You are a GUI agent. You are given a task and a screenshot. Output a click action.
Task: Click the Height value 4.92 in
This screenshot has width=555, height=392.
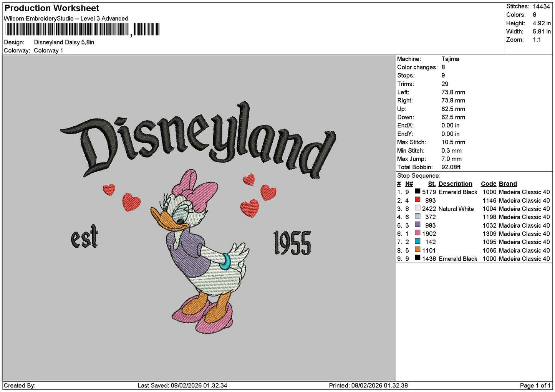tap(542, 23)
